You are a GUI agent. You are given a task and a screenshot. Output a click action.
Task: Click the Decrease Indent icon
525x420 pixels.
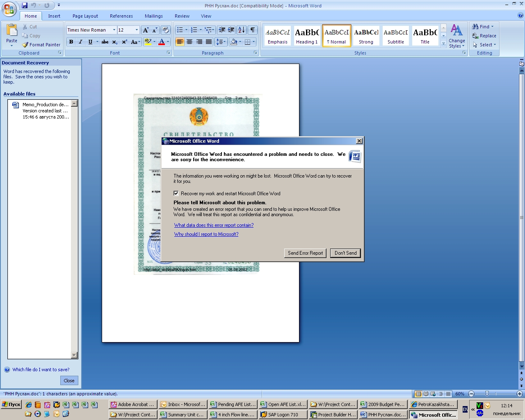coord(222,30)
